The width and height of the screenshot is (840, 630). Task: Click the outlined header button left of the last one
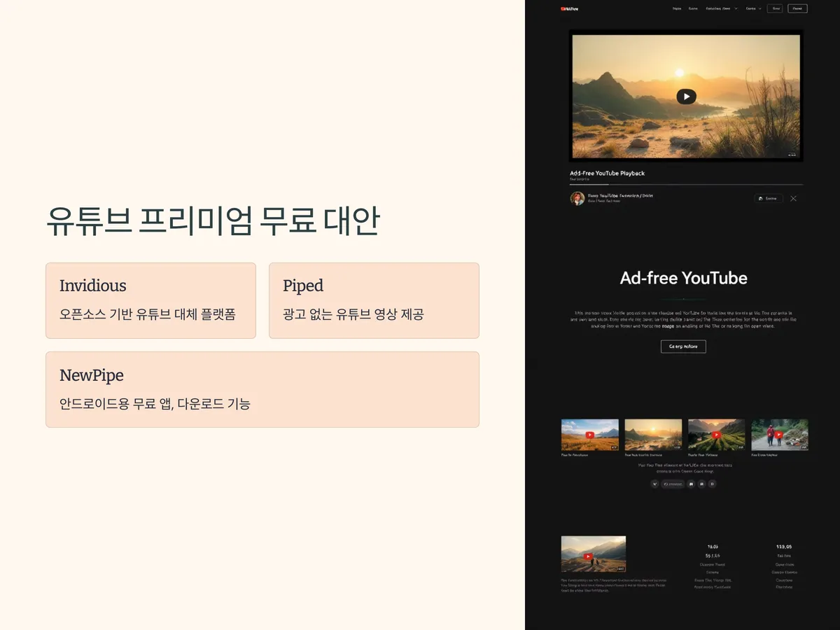pyautogui.click(x=775, y=8)
